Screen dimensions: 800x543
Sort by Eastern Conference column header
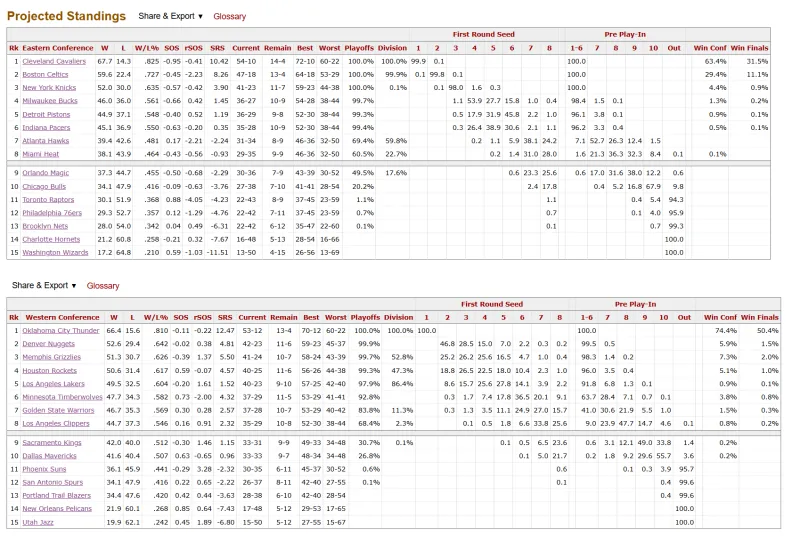(58, 48)
